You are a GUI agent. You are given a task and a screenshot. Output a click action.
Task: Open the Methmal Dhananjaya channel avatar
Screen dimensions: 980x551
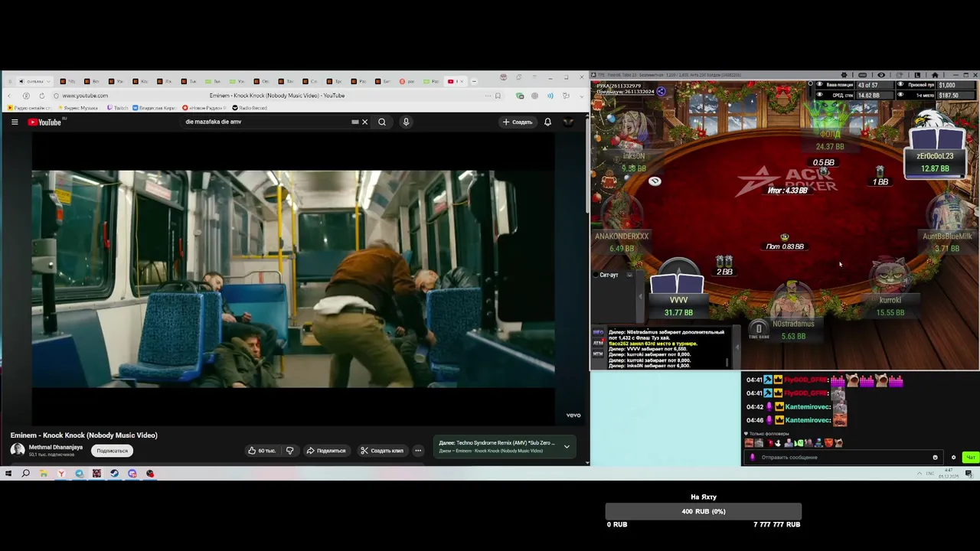[18, 450]
